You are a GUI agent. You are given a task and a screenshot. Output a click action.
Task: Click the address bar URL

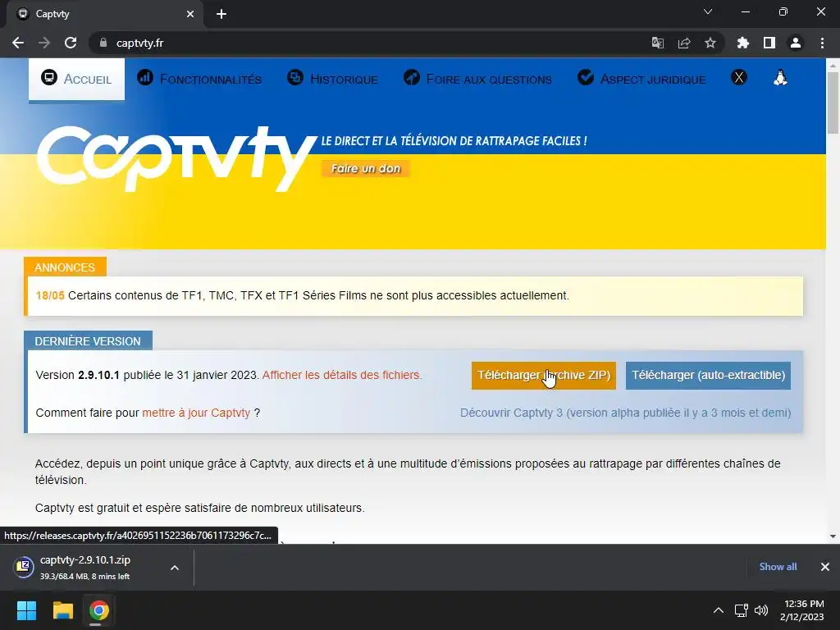pyautogui.click(x=139, y=43)
